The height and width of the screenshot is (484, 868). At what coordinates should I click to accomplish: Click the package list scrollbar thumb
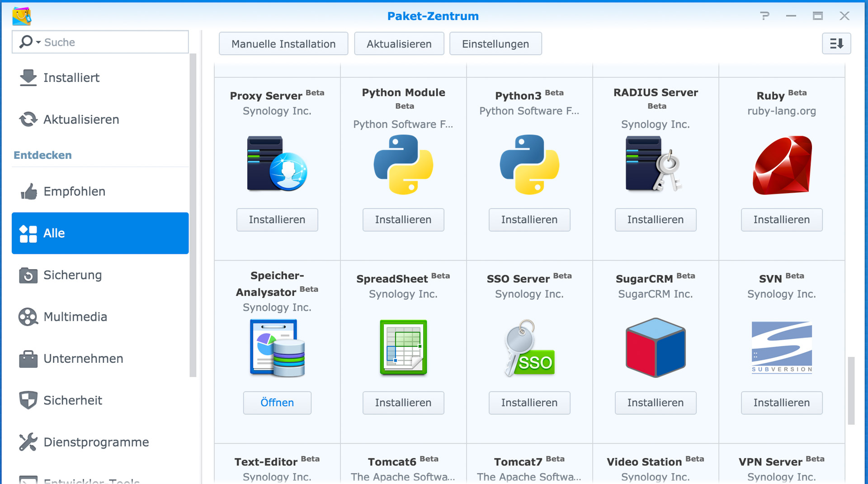coord(851,391)
